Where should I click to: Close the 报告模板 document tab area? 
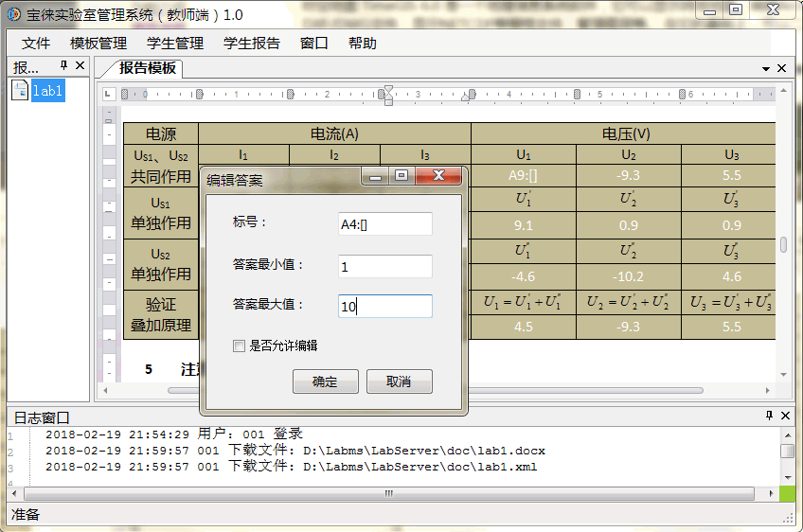click(781, 68)
